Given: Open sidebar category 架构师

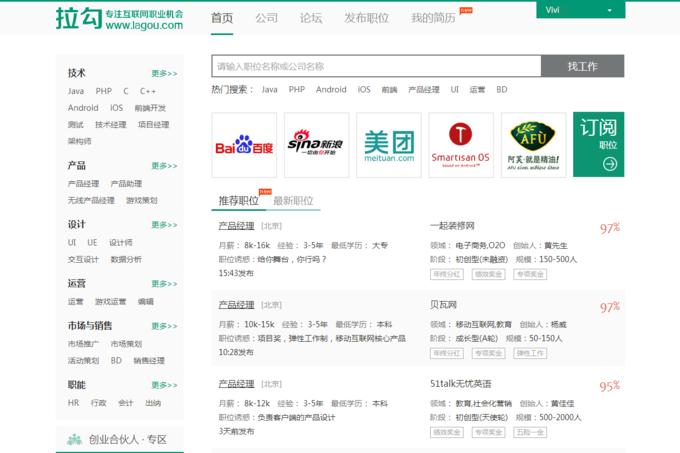Looking at the screenshot, I should click(x=79, y=141).
